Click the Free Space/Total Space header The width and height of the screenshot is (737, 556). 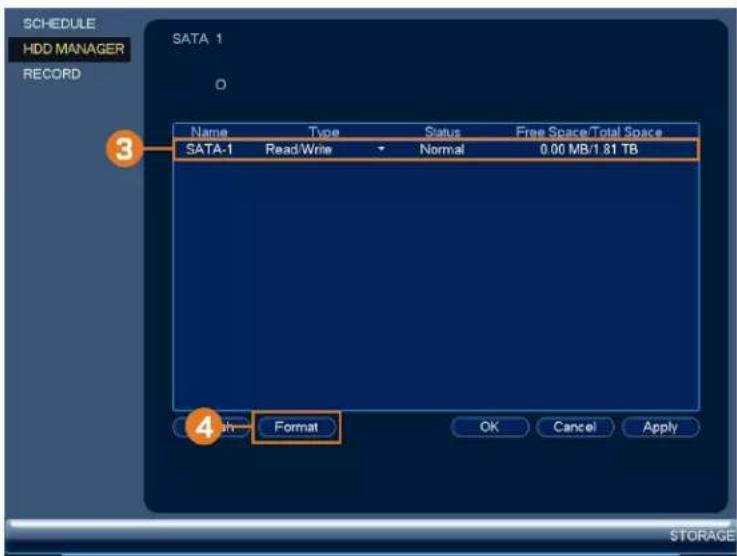tap(589, 132)
